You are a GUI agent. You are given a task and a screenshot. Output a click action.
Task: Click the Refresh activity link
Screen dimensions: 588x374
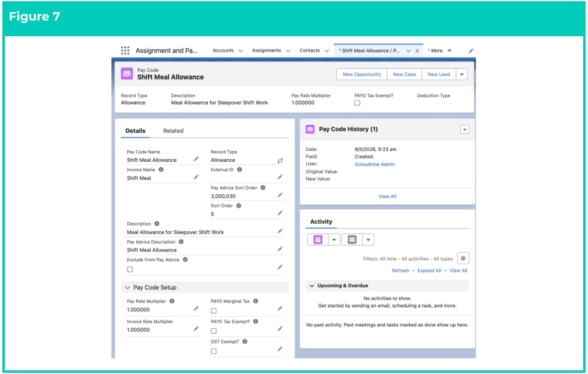(401, 270)
